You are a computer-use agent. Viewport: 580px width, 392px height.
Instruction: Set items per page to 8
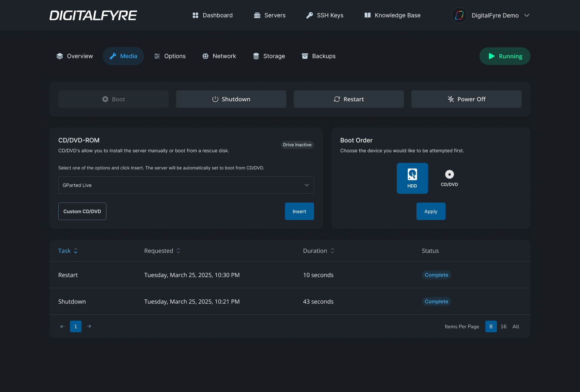[x=491, y=326]
